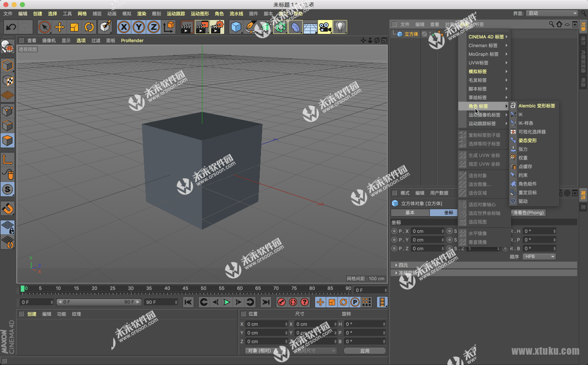Screen dimensions: 588x365
Task: Expand CINEMA 4D 标签 submenu
Action: pyautogui.click(x=484, y=37)
